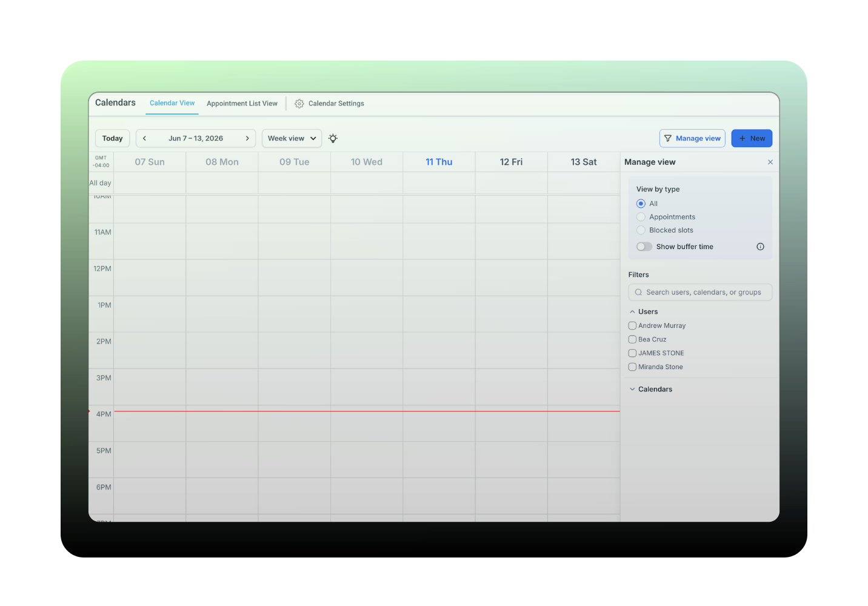Click the 09 Tue day header
This screenshot has height=606, width=868.
pyautogui.click(x=294, y=162)
